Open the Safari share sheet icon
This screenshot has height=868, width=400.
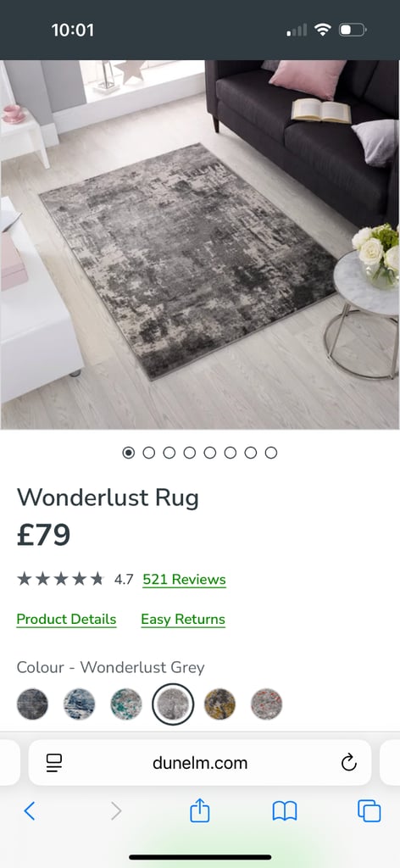click(x=200, y=810)
